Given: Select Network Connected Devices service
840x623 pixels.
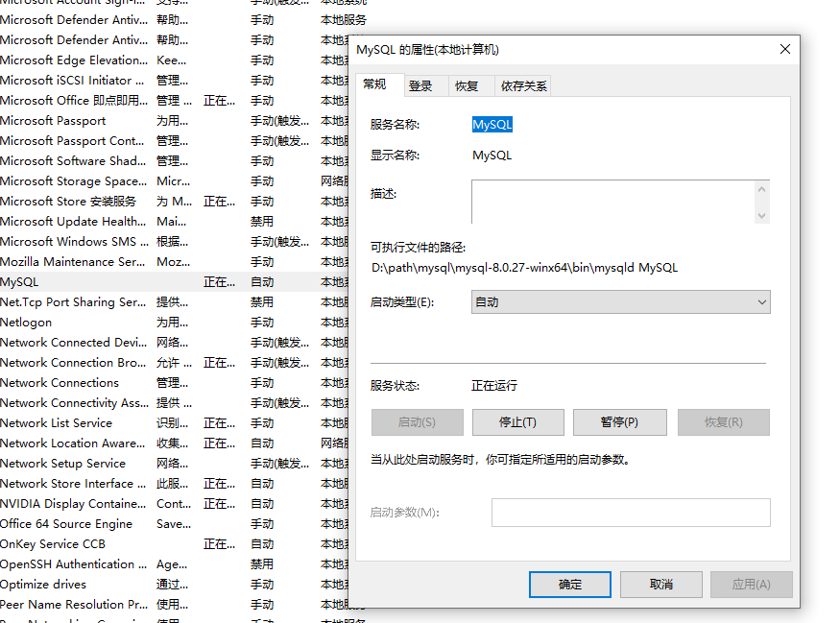Looking at the screenshot, I should 174,343.
